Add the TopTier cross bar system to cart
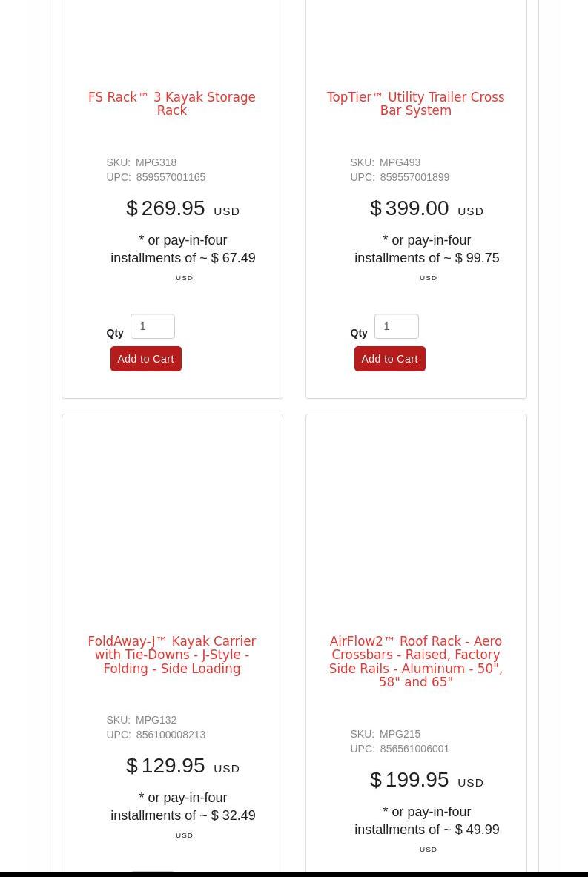The height and width of the screenshot is (877, 588). pos(390,359)
